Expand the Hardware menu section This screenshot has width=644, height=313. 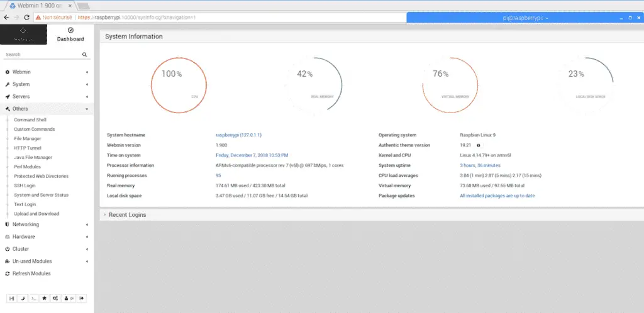tap(47, 237)
